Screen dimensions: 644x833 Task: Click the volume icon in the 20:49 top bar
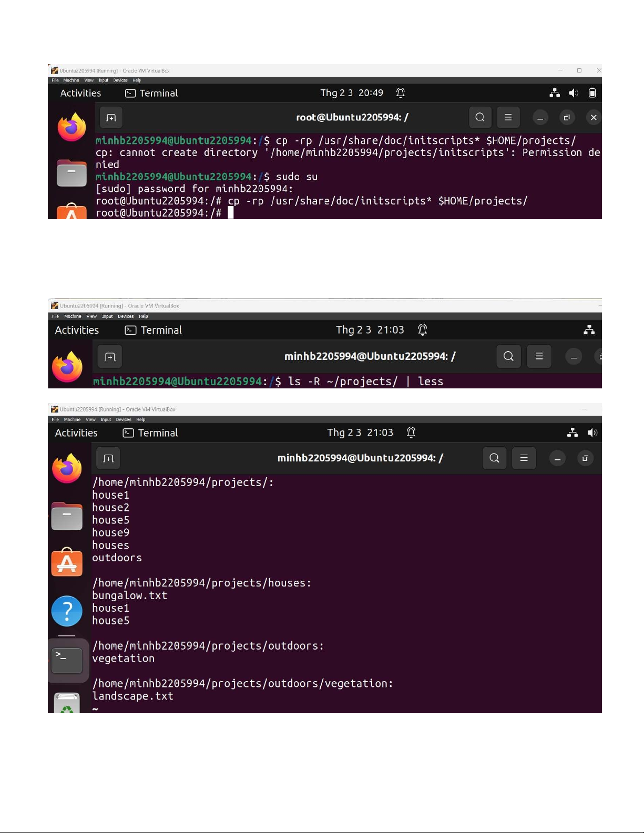(574, 93)
